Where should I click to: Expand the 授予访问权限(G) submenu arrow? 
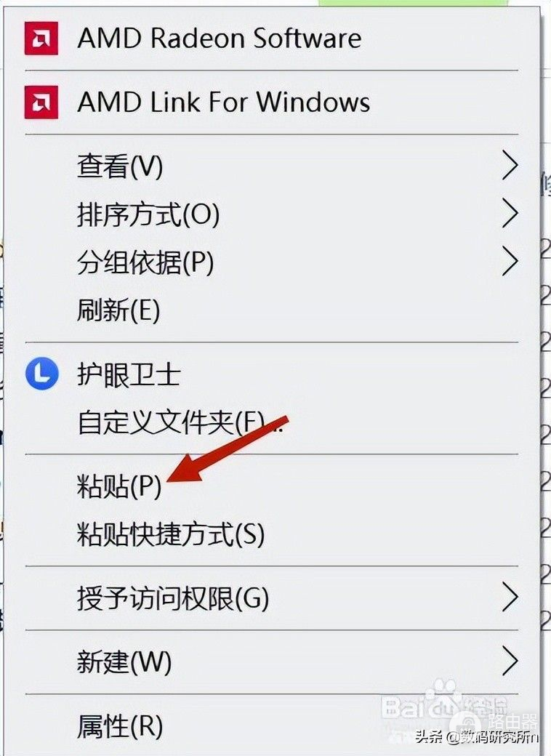click(510, 598)
